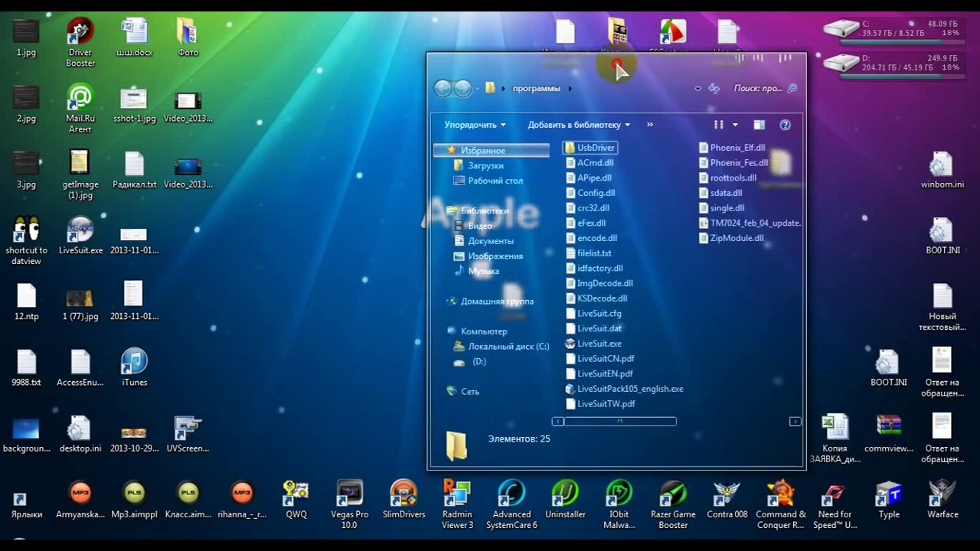Select the Razer Game Booster icon

pos(673,504)
